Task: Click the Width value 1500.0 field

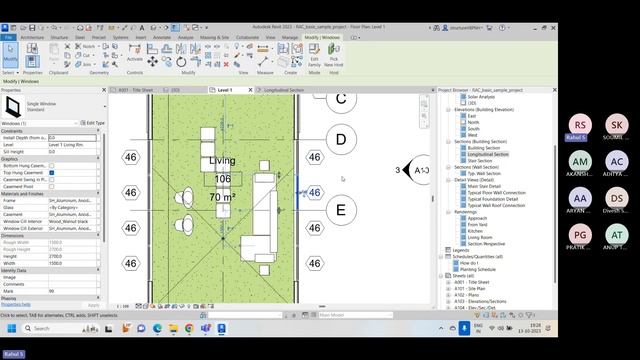Action: pos(73,263)
